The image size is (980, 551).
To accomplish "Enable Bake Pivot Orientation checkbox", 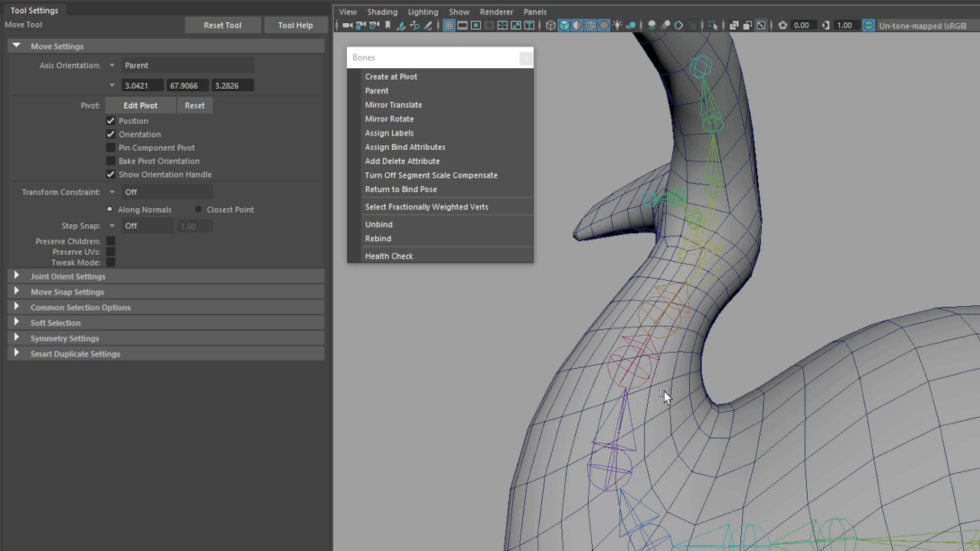I will 110,161.
